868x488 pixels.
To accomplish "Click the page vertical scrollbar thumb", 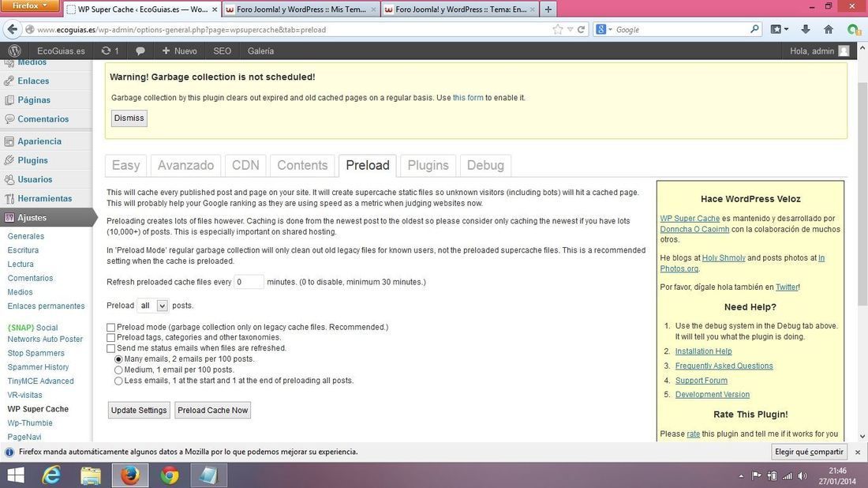I will coord(862,193).
